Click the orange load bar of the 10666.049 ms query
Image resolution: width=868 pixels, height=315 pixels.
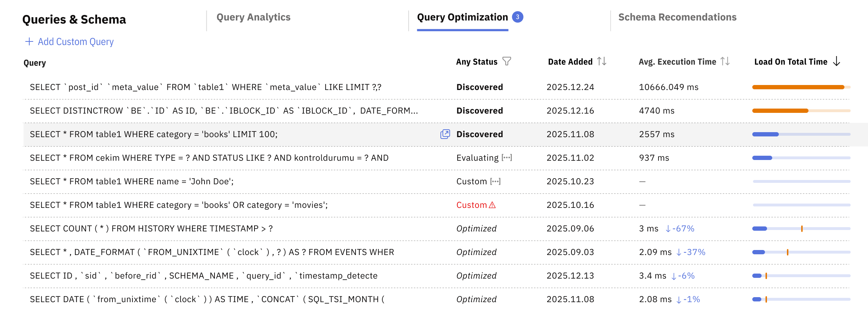click(798, 87)
